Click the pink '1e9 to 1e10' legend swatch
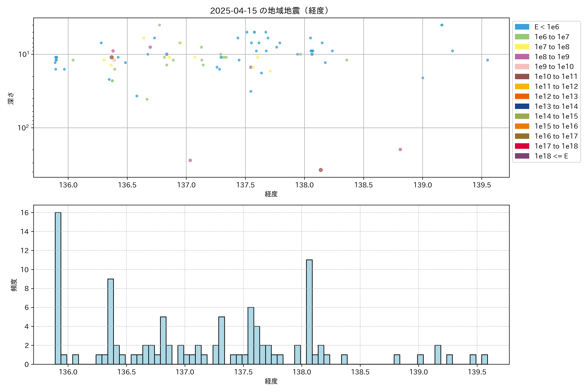 [522, 67]
